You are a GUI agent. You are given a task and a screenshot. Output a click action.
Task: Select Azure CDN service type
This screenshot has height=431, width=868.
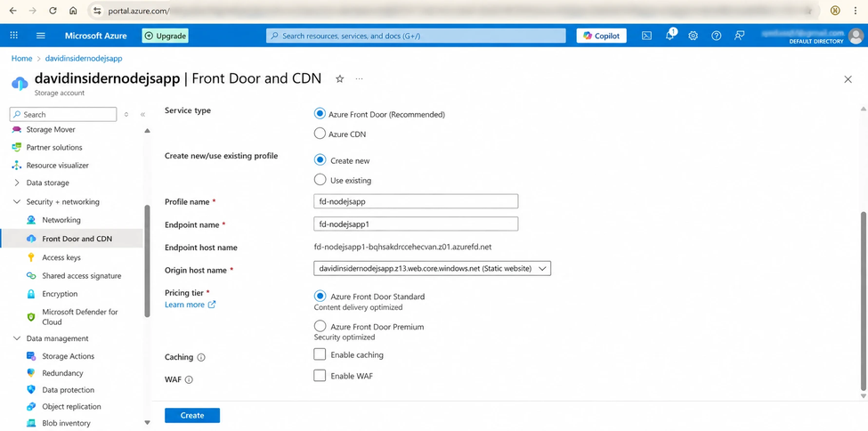320,134
